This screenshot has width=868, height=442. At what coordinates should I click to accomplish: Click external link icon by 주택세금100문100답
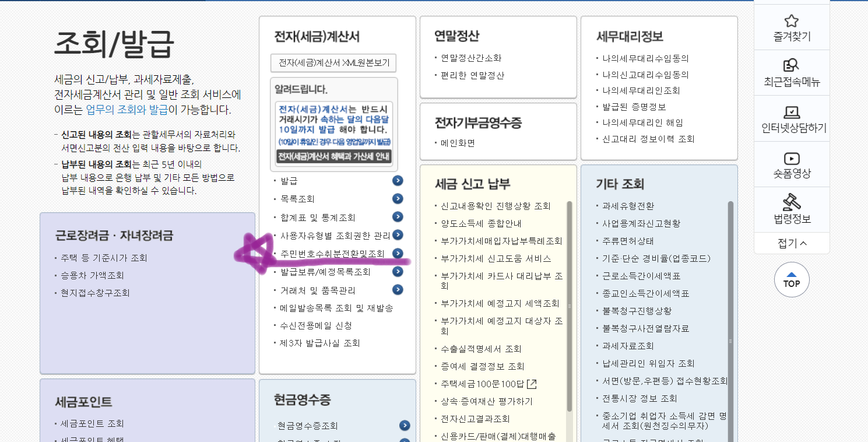pyautogui.click(x=532, y=384)
